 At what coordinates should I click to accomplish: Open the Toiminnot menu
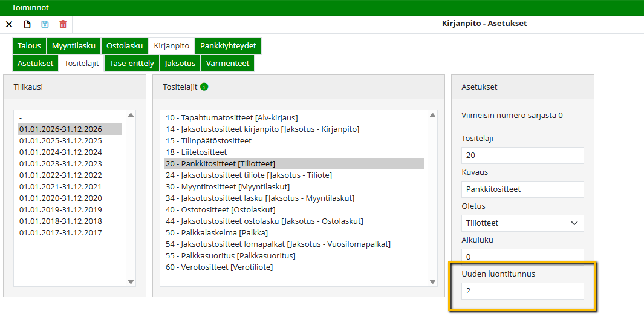coord(30,8)
